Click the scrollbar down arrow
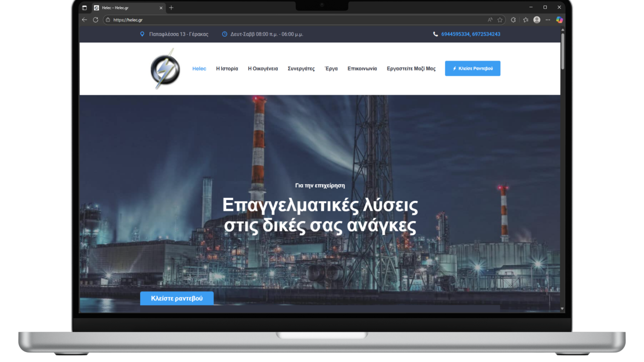Screen dimensions: 644x362 pos(562,308)
